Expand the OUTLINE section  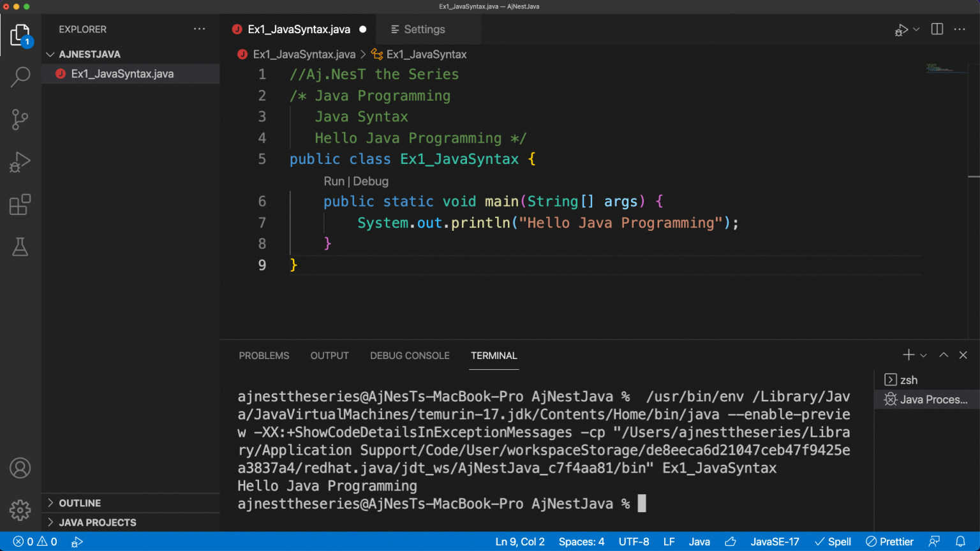pyautogui.click(x=80, y=503)
